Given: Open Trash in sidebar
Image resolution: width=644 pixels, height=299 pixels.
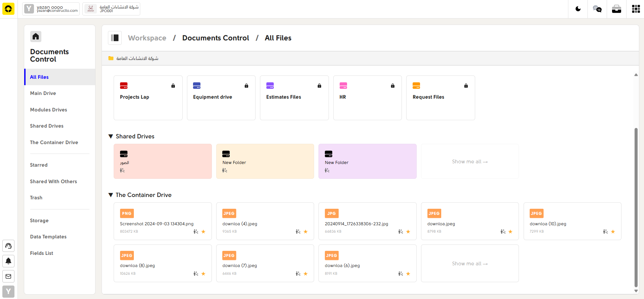Looking at the screenshot, I should tap(60, 198).
